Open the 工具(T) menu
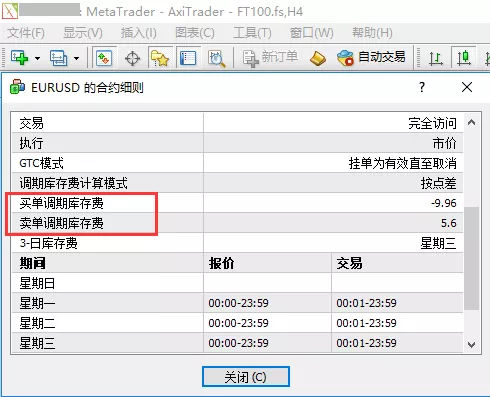Screen dimensions: 490x397 coord(252,33)
